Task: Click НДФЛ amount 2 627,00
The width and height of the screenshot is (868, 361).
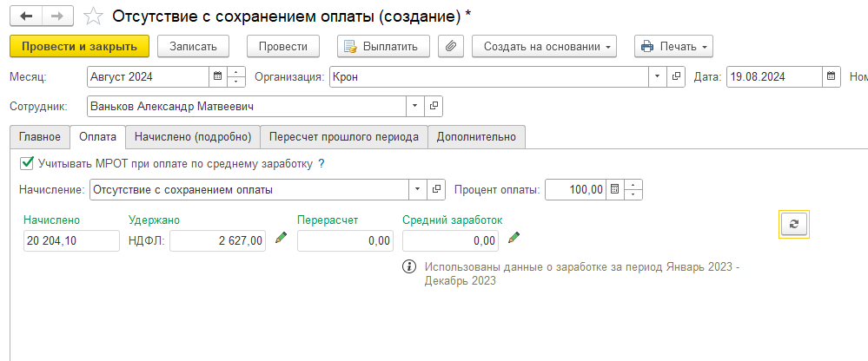Action: coord(217,241)
